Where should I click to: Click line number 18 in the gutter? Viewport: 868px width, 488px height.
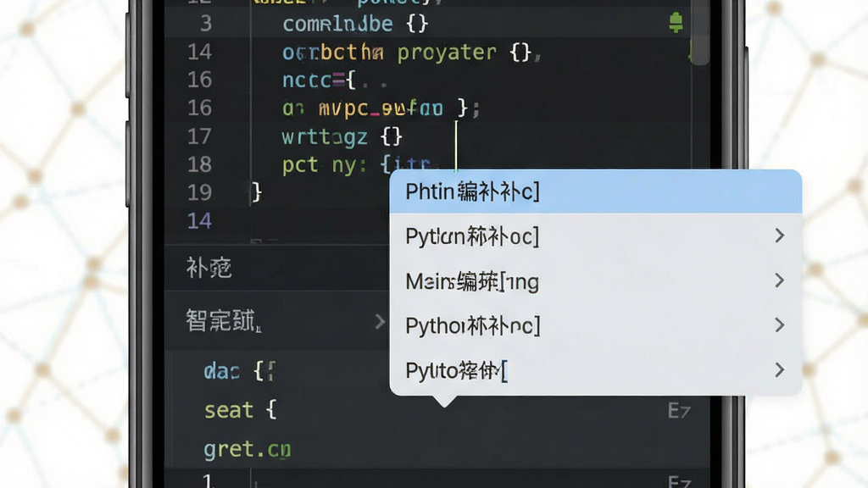click(199, 164)
